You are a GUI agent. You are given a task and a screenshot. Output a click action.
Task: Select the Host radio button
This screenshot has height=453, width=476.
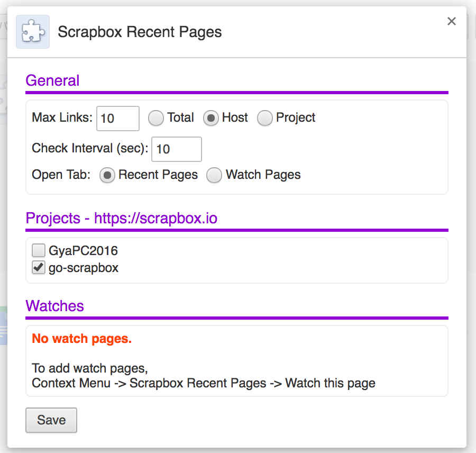[x=211, y=118]
